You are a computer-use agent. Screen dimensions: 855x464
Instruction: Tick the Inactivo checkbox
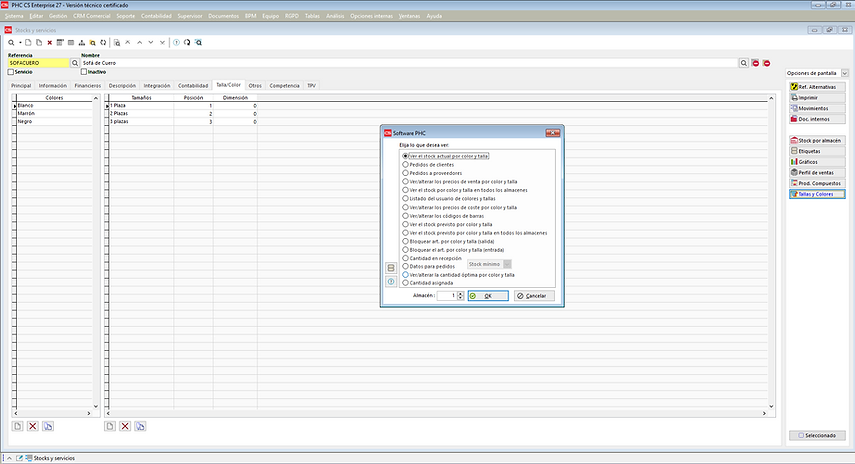point(84,72)
